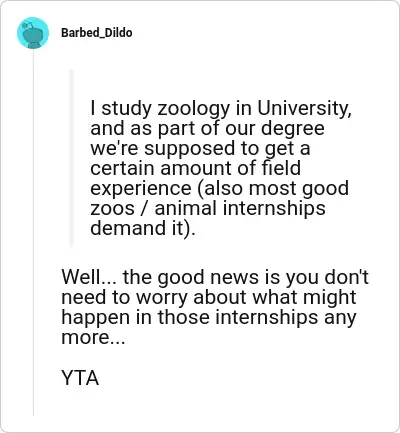This screenshot has width=400, height=433.
Task: Select the 'YTA' verdict text
Action: (80, 378)
